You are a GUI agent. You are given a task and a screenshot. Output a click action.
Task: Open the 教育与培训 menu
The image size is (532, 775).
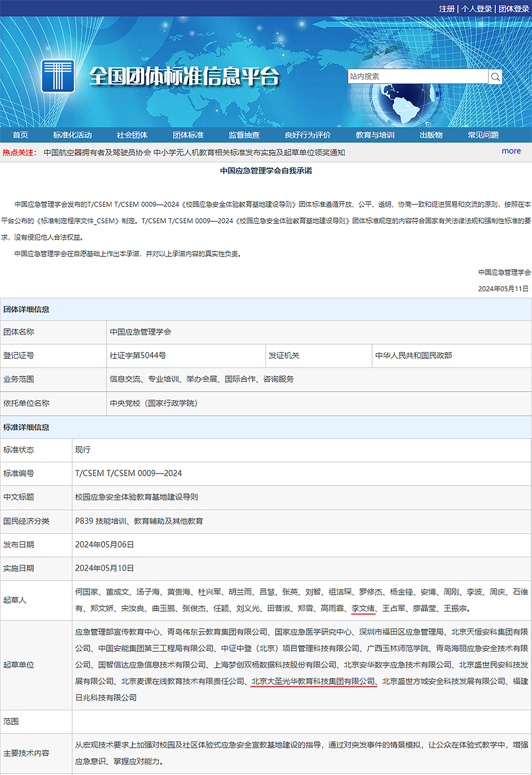375,135
